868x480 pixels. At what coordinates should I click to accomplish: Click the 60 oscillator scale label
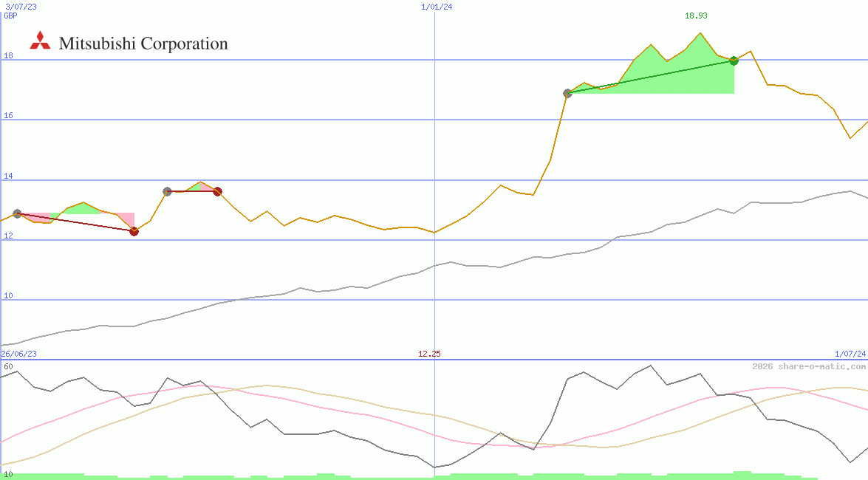point(8,366)
